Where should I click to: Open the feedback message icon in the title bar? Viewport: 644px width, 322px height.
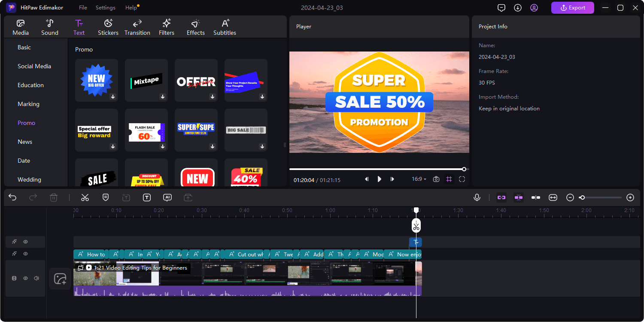pyautogui.click(x=501, y=8)
